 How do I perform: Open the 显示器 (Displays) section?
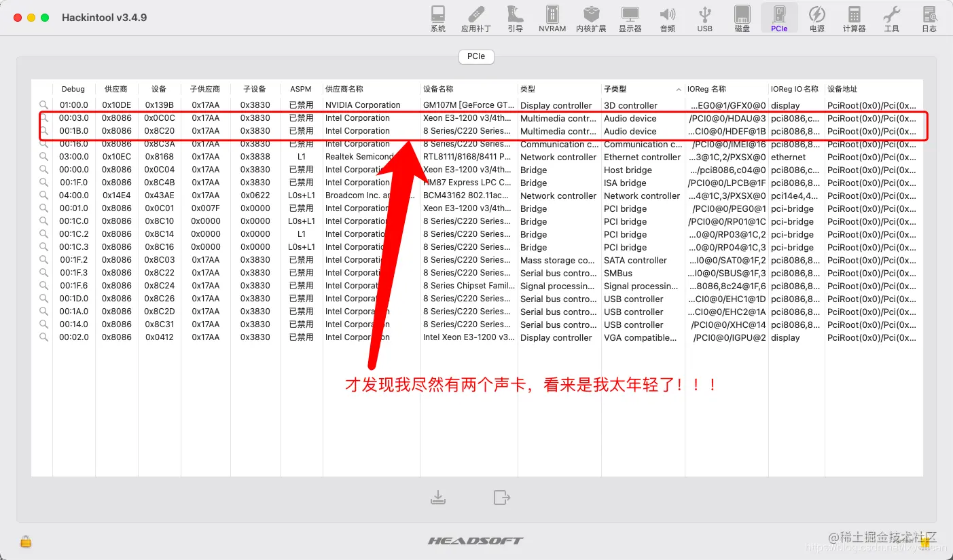click(x=630, y=19)
